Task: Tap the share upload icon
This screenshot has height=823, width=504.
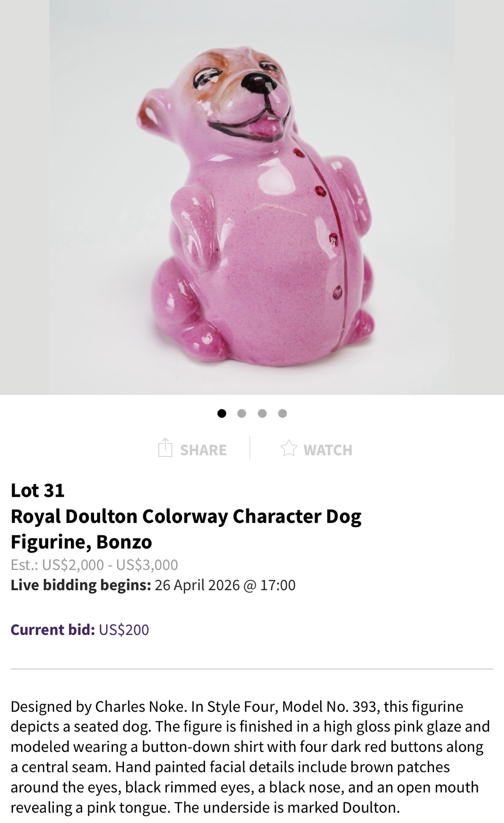Action: coord(165,448)
